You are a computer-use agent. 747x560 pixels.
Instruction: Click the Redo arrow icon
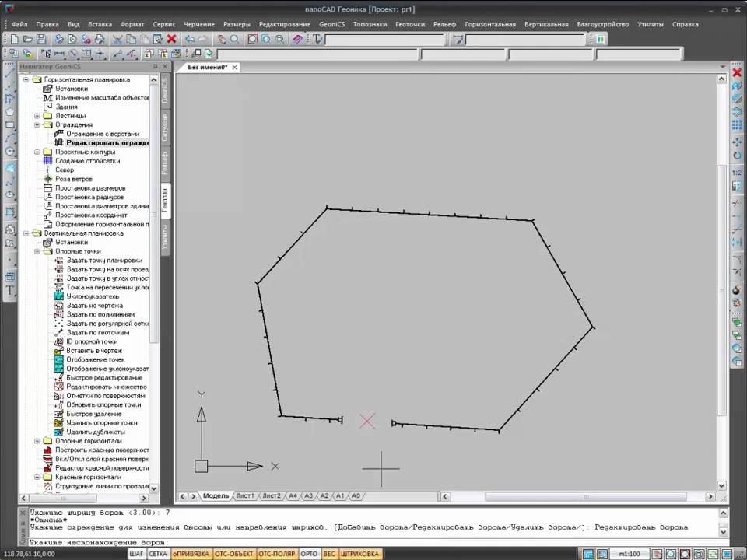point(203,39)
